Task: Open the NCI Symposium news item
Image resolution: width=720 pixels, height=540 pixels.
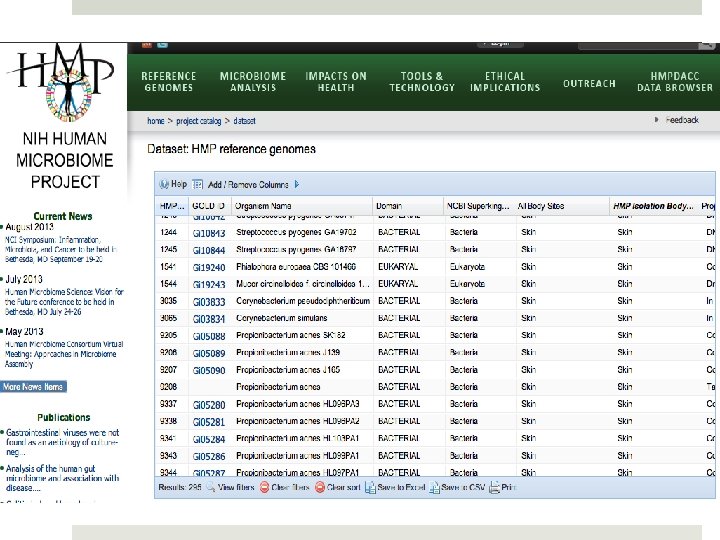Action: pyautogui.click(x=61, y=249)
